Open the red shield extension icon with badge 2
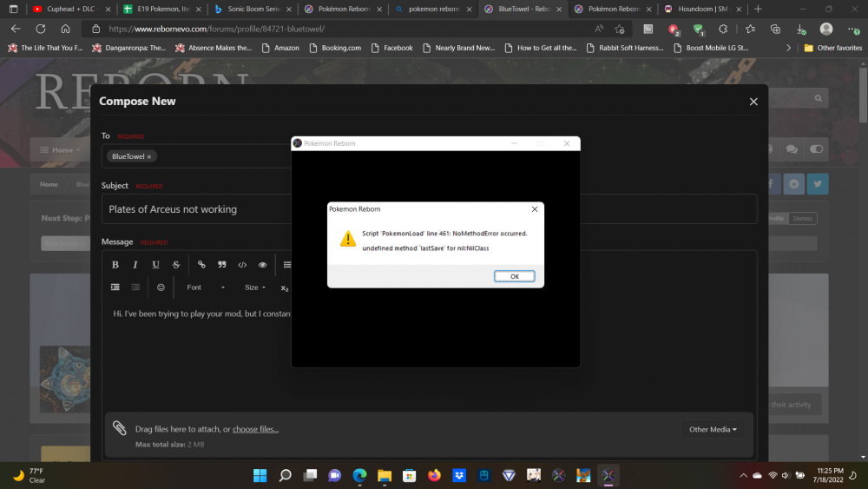868x489 pixels. pyautogui.click(x=674, y=30)
